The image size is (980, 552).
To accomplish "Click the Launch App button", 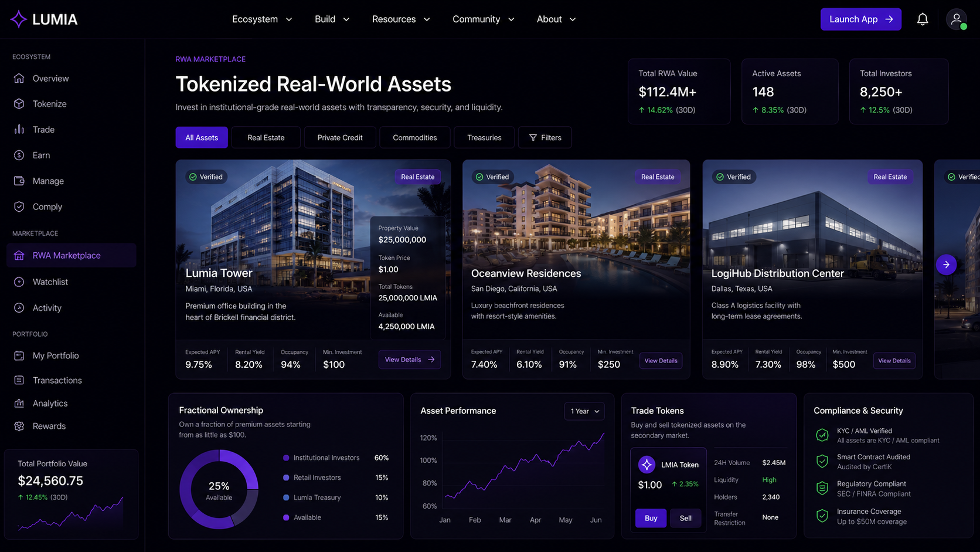I will [x=860, y=19].
